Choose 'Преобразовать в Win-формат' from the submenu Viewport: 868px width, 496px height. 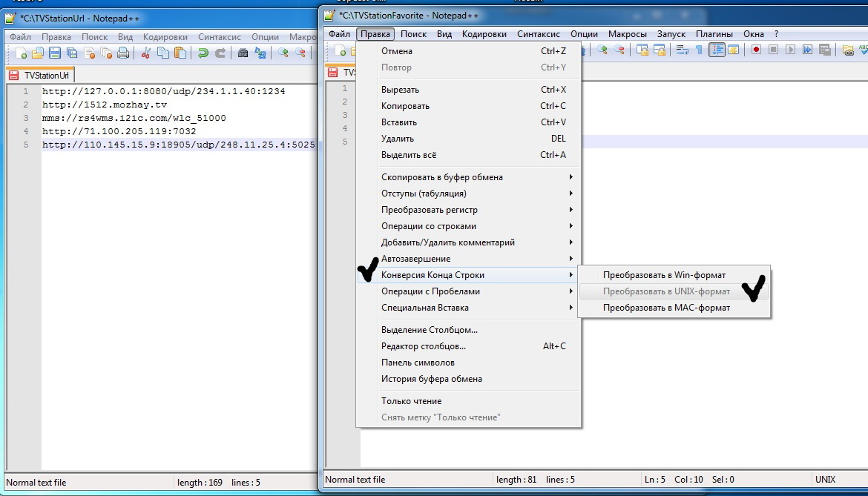[x=664, y=275]
